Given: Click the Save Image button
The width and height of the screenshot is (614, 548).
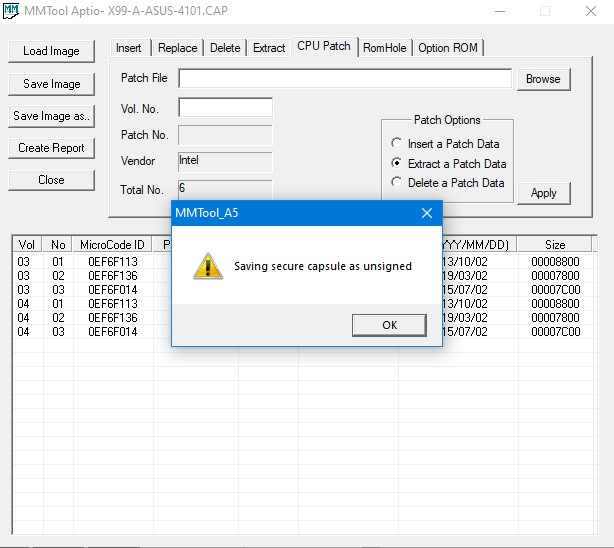Looking at the screenshot, I should [x=51, y=84].
